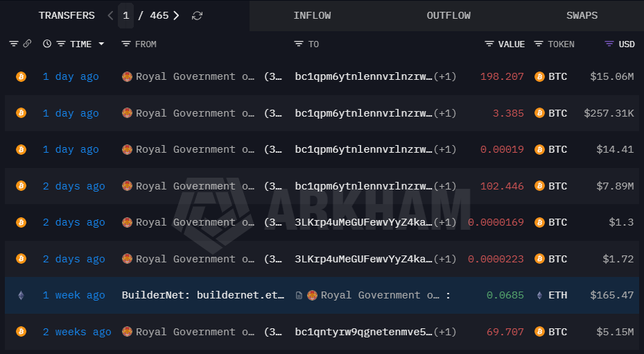Open the 3LKrp4uMeGUFewvYyZ4ka address for the $1.3 transfer

click(363, 222)
